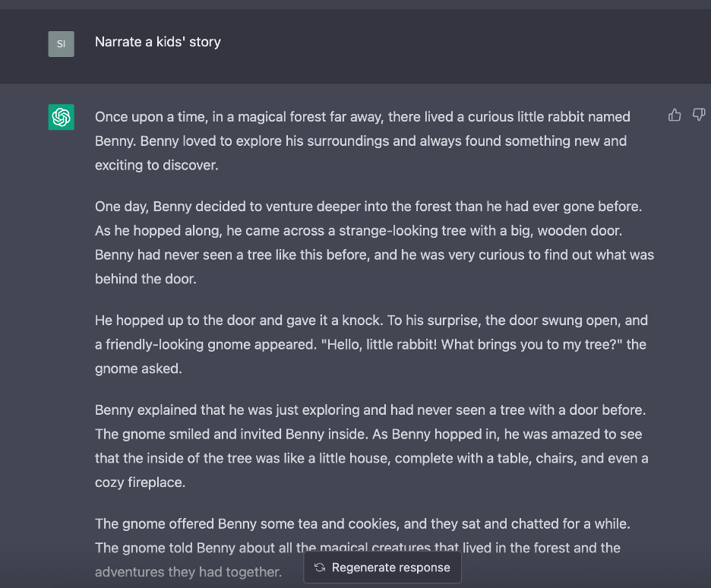Click the SI user avatar
Viewport: 711px width, 588px height.
62,44
